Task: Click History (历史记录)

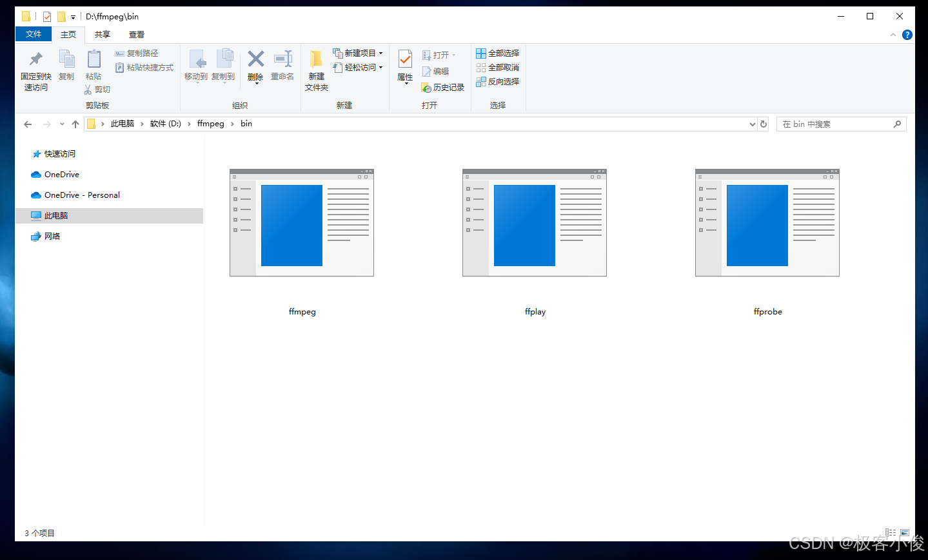Action: coord(442,88)
